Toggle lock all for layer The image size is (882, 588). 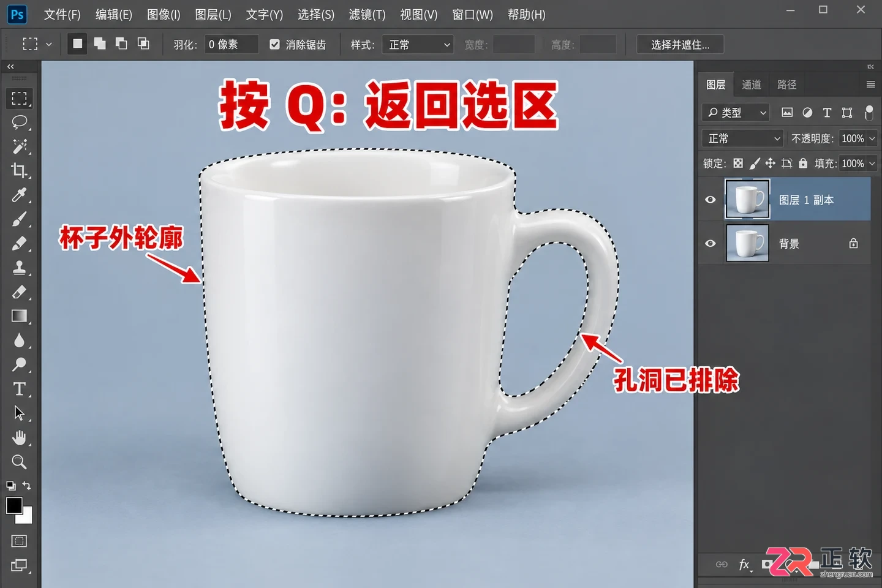pyautogui.click(x=803, y=164)
